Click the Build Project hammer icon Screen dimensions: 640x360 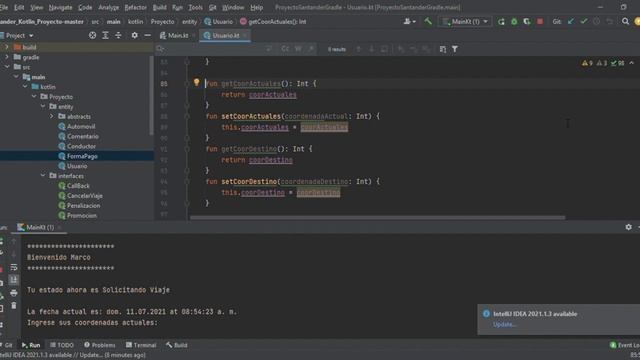(x=428, y=21)
